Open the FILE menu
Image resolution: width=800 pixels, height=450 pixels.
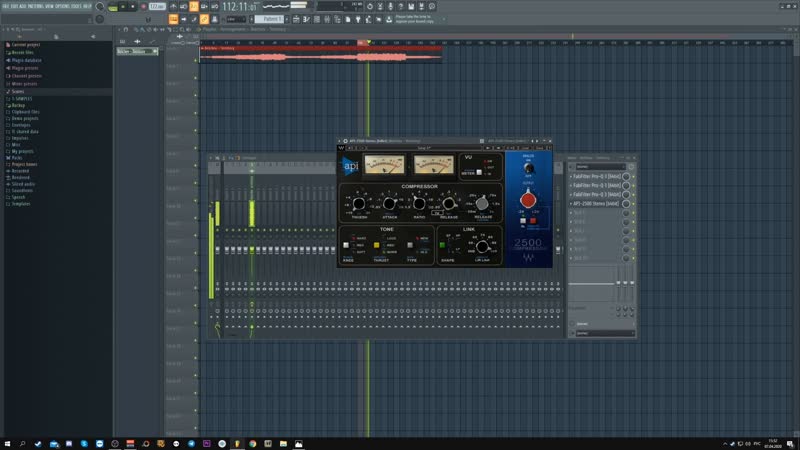point(6,6)
